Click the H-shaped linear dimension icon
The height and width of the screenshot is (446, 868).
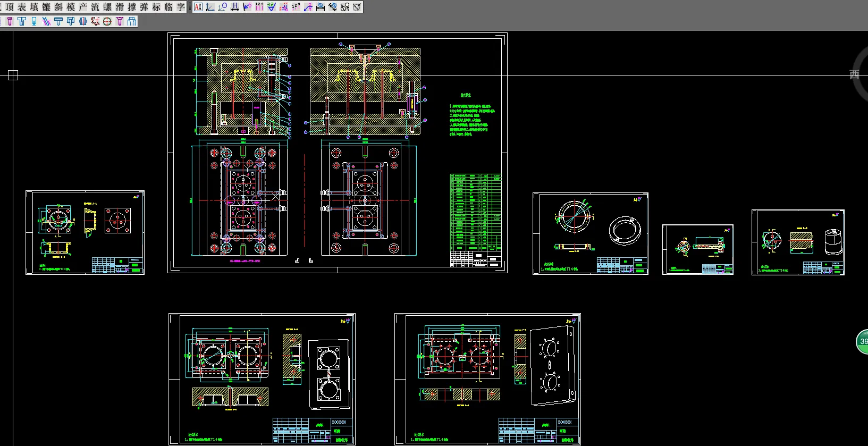[234, 7]
